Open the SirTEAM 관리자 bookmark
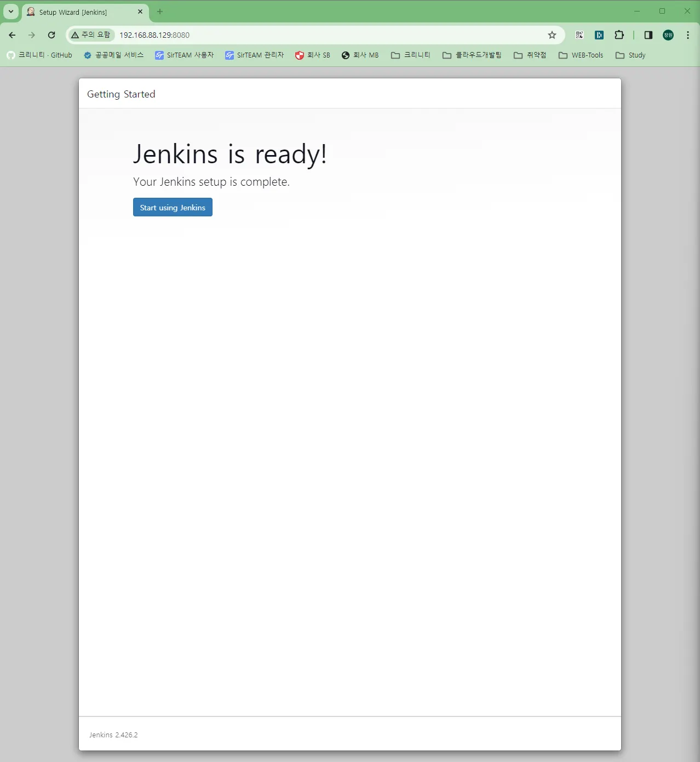The width and height of the screenshot is (700, 762). (x=254, y=55)
